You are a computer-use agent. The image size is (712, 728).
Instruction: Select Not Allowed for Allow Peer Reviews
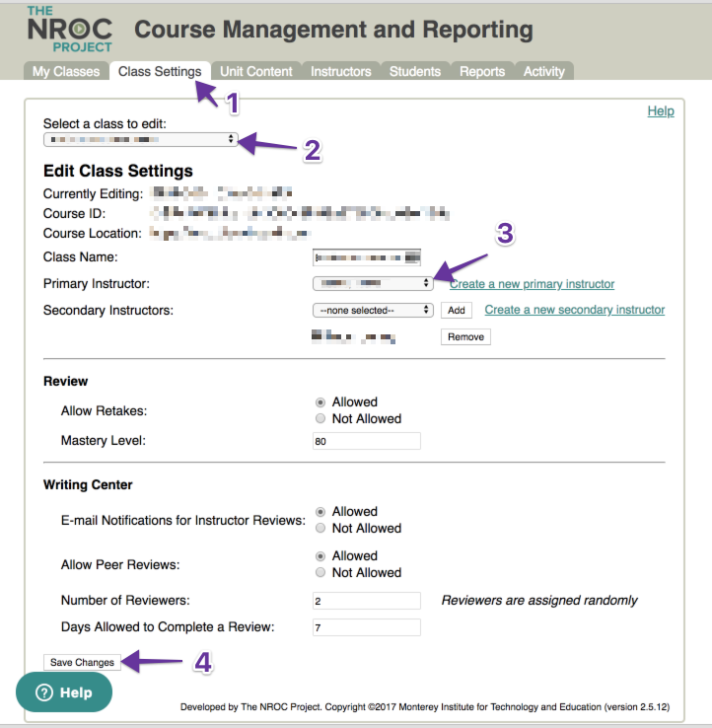tap(320, 572)
